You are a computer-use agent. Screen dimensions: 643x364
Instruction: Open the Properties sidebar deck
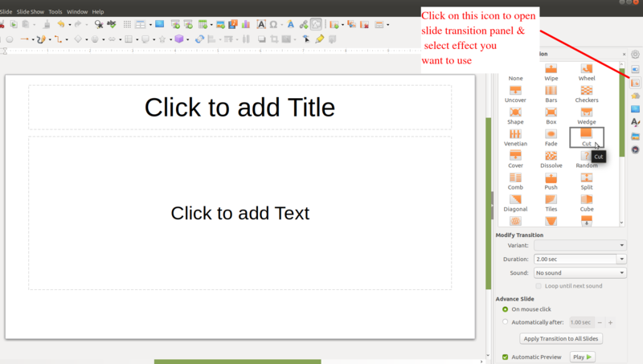pos(635,69)
